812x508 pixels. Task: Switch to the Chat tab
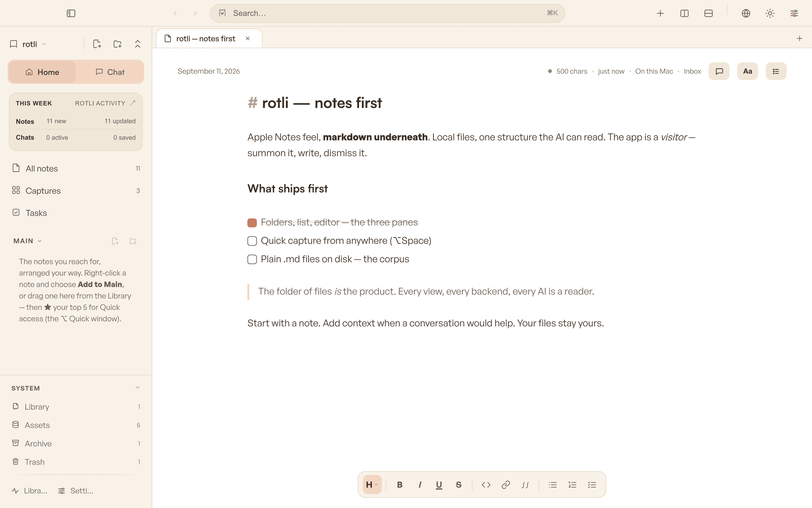pos(110,72)
